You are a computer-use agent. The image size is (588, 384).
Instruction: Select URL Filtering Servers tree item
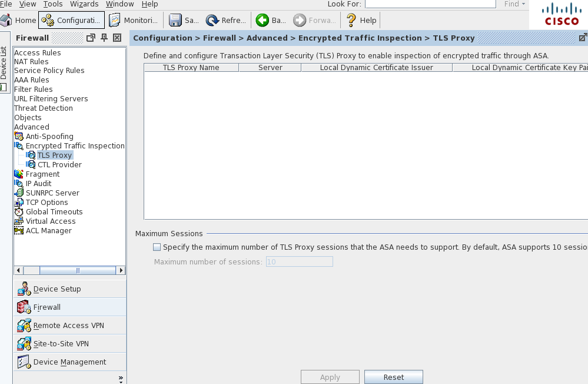pyautogui.click(x=51, y=99)
